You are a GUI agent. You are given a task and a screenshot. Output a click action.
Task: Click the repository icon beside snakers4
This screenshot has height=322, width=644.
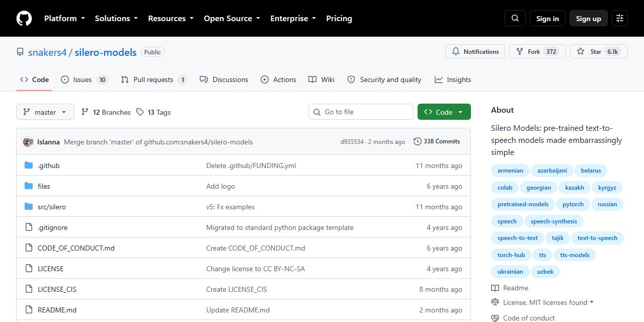click(20, 52)
